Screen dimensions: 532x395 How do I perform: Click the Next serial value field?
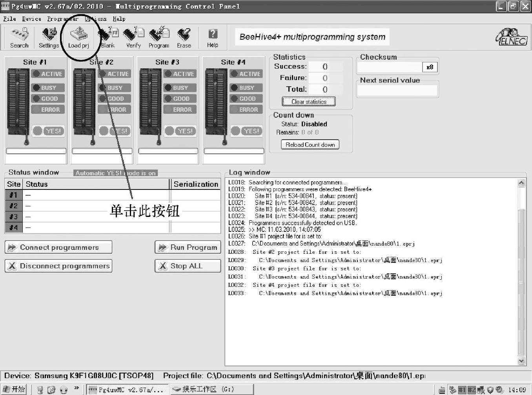(x=397, y=91)
